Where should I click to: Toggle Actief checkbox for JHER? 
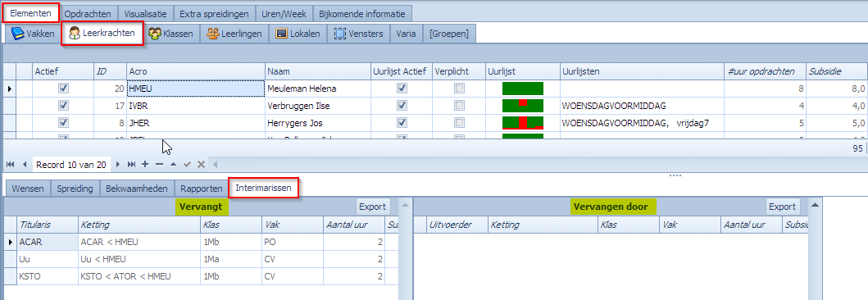click(64, 122)
